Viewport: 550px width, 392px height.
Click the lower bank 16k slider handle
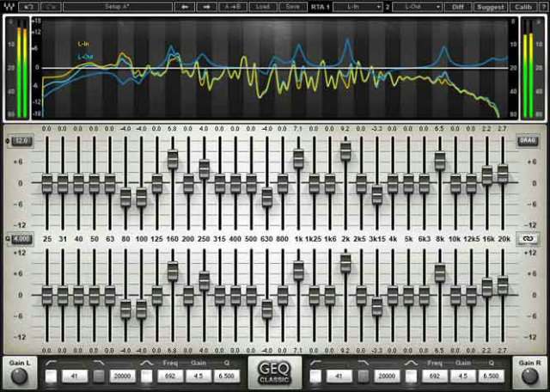point(487,287)
